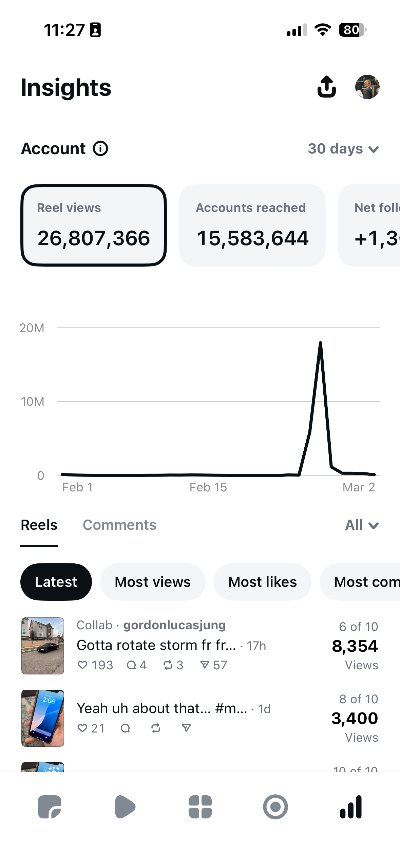The width and height of the screenshot is (400, 868).
Task: Open the record circle tab in bottom bar
Action: [x=275, y=807]
